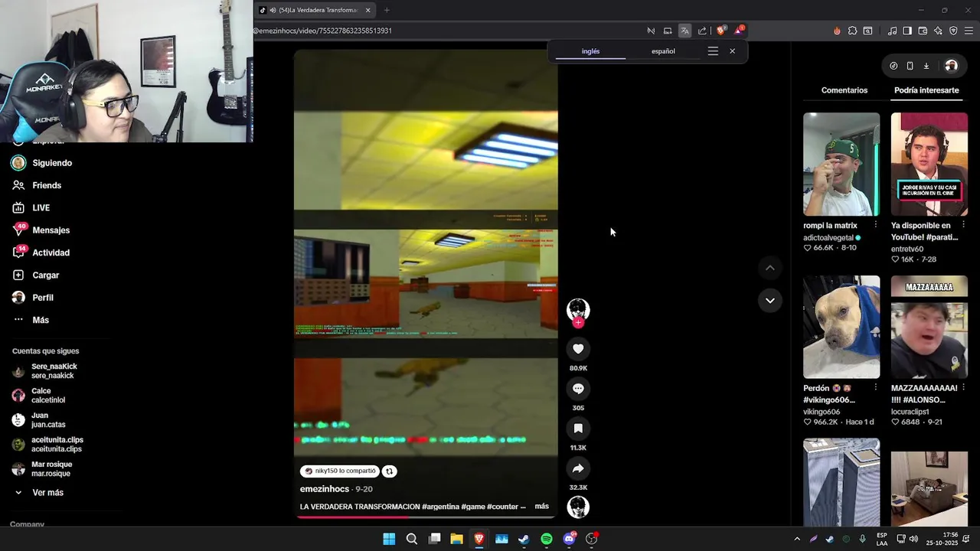Open the vikingo606 dog video thumbnail
Image resolution: width=980 pixels, height=551 pixels.
tap(841, 327)
